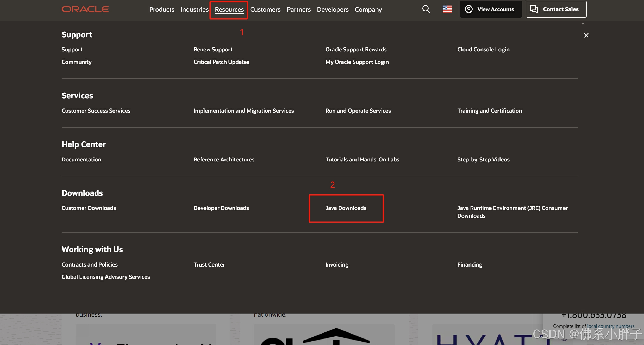Viewport: 644px width, 345px height.
Task: Close the Resources mega menu
Action: point(586,35)
